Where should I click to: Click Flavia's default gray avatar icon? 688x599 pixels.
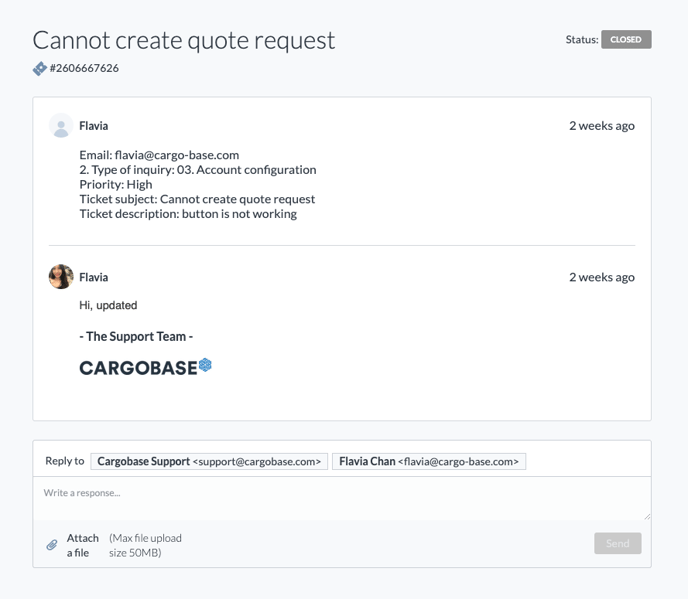(x=61, y=126)
